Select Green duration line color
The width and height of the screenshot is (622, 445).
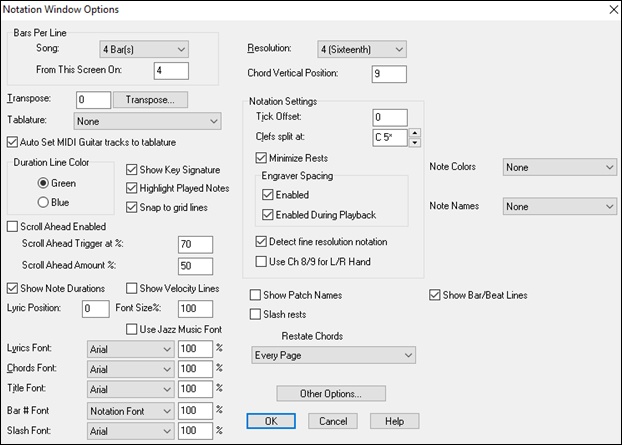42,183
